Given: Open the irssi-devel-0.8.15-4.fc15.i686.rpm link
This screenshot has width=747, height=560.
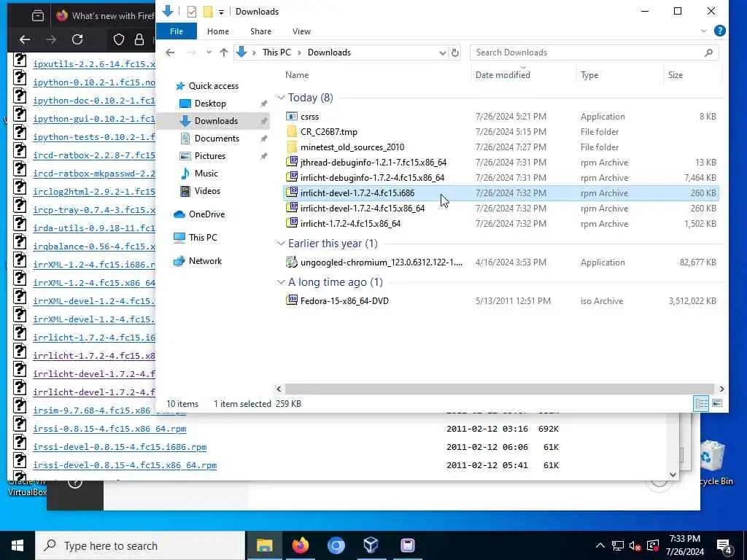Looking at the screenshot, I should tap(120, 447).
